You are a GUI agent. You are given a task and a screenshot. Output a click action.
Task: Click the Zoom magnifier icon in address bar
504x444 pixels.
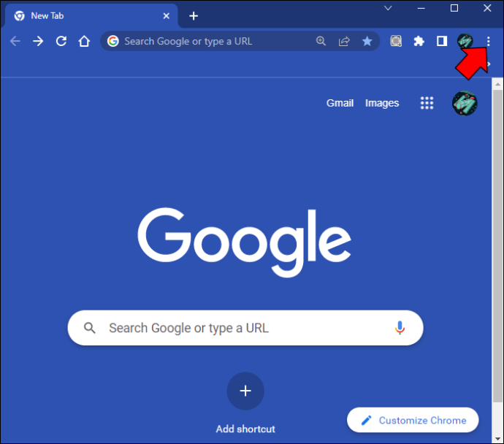pyautogui.click(x=321, y=41)
